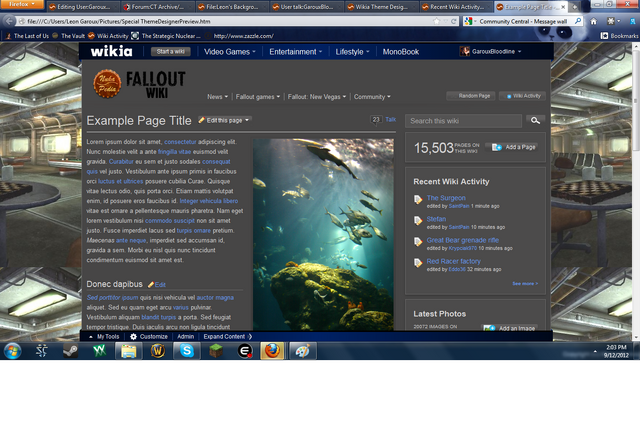Viewport: 640px width, 422px height.
Task: Click Expand Content in footer toolbar
Action: pyautogui.click(x=227, y=337)
